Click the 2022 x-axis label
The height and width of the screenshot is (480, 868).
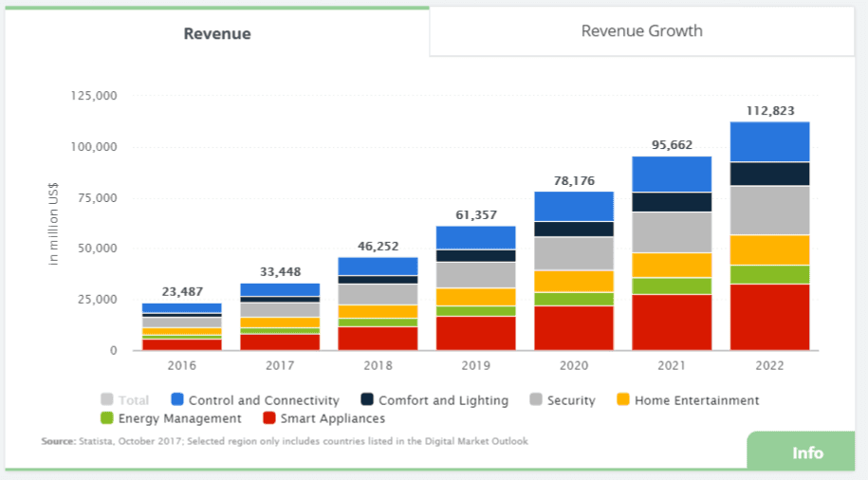point(769,365)
